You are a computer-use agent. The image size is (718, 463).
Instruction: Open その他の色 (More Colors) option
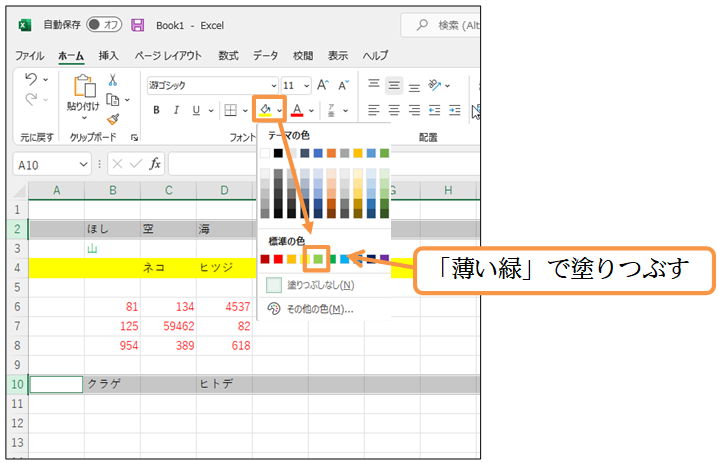[x=313, y=309]
